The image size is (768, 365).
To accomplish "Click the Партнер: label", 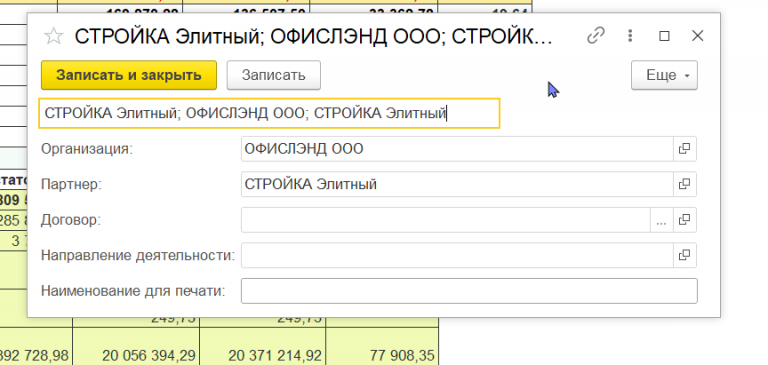I will point(72,184).
